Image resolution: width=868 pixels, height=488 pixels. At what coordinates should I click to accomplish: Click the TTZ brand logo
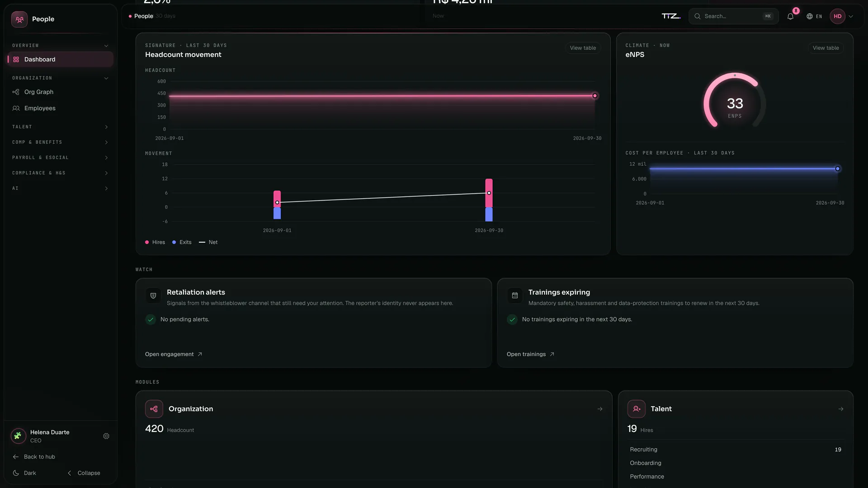[x=671, y=16]
